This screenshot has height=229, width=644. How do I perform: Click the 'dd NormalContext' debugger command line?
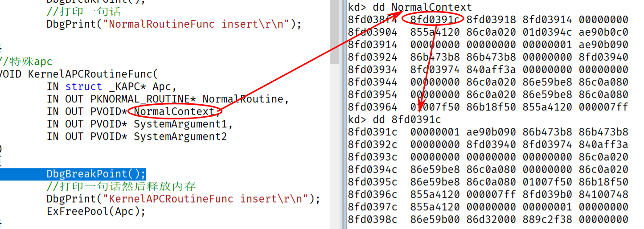coord(410,7)
